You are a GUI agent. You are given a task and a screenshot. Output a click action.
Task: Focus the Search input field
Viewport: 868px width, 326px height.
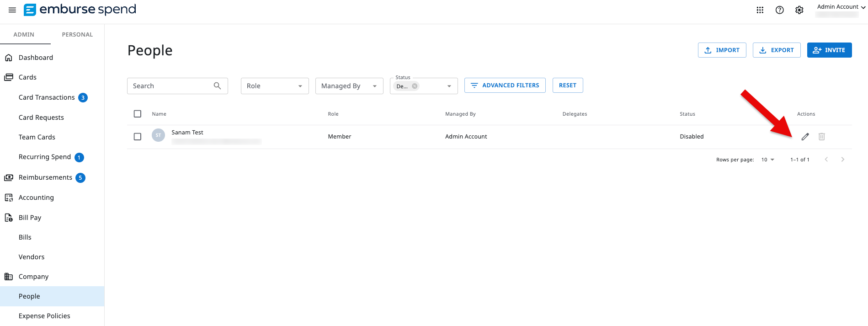click(170, 86)
